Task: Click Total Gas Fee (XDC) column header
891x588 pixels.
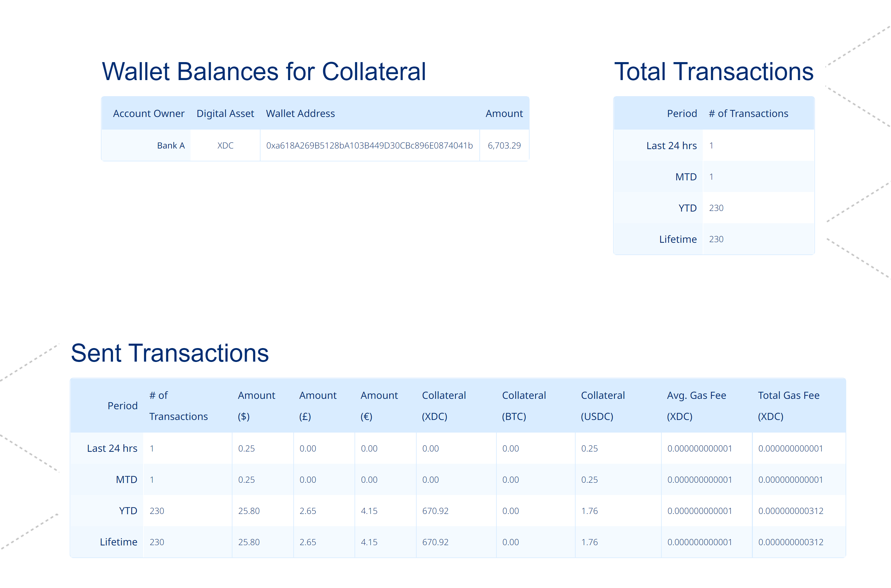Action: coord(788,405)
